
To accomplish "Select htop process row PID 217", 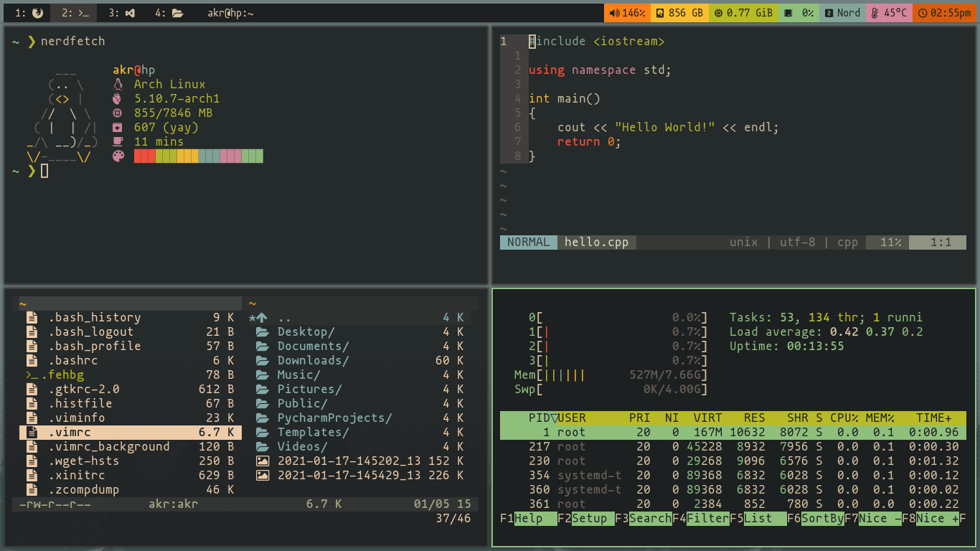I will point(733,446).
